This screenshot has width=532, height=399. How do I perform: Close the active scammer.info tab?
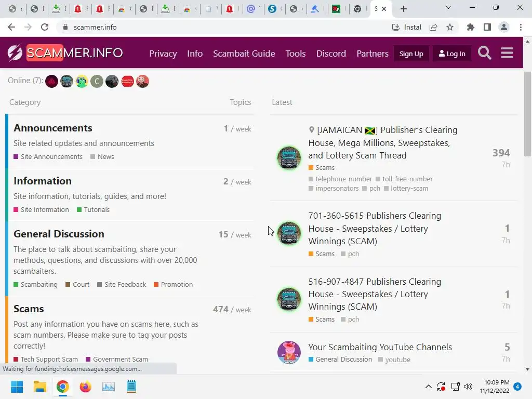(x=384, y=9)
